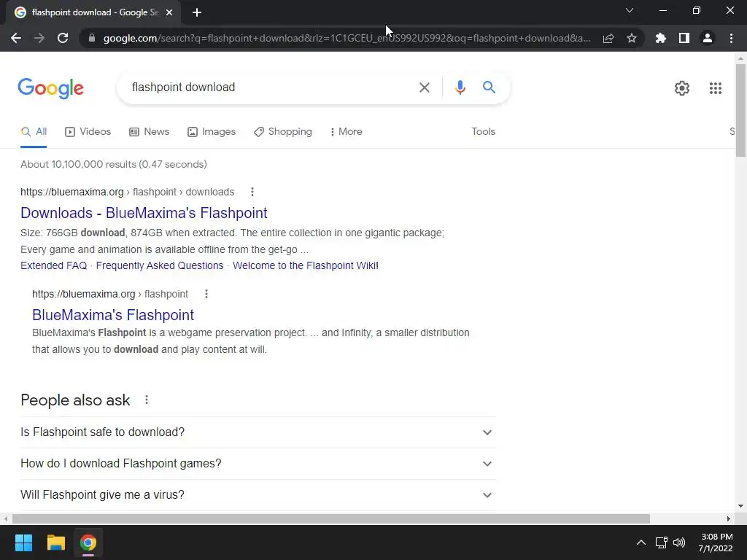Open the BlueMaxima's Flashpoint result link
This screenshot has height=560, width=747.
(113, 315)
